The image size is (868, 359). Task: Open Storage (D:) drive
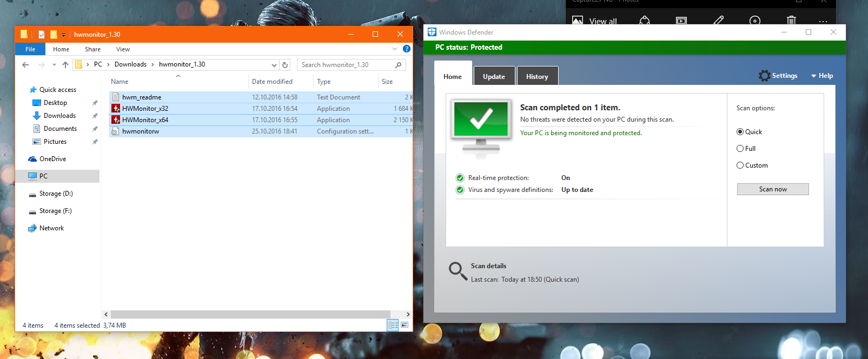click(x=56, y=194)
